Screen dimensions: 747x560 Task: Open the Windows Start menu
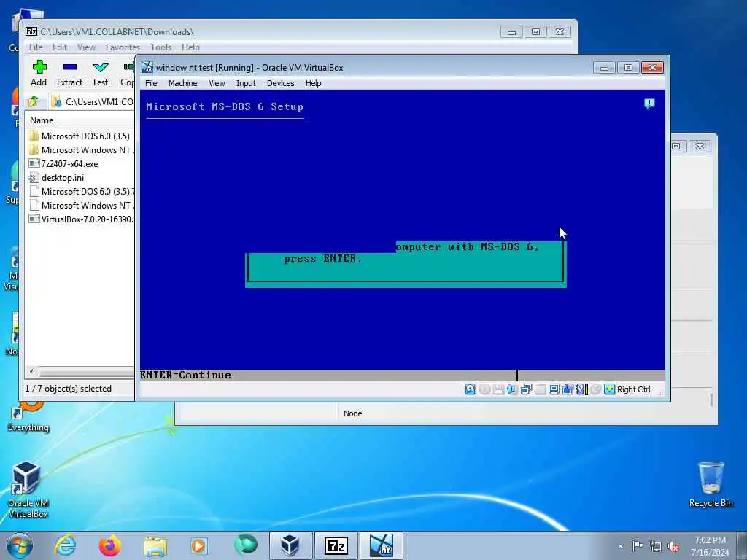click(x=20, y=545)
